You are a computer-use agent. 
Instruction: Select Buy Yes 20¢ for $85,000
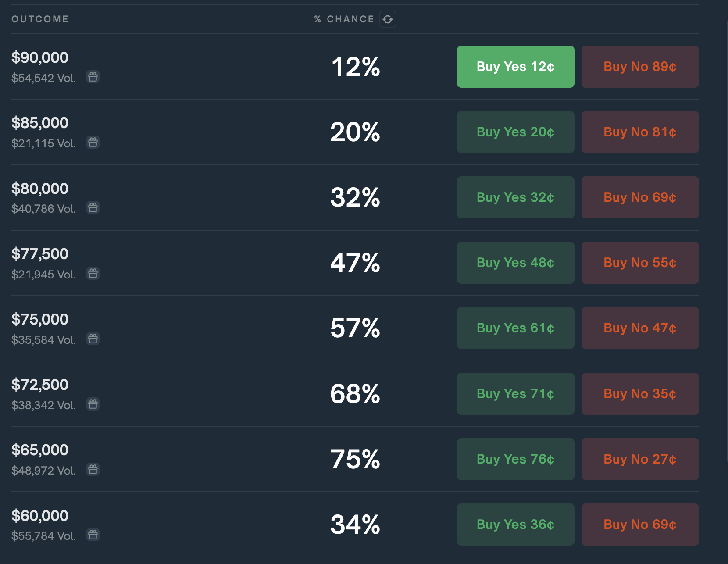pyautogui.click(x=515, y=132)
